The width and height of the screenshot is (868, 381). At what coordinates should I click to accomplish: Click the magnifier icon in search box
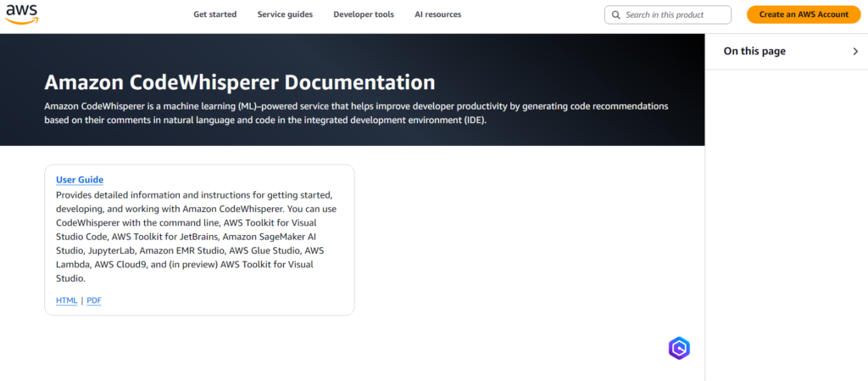tap(615, 15)
